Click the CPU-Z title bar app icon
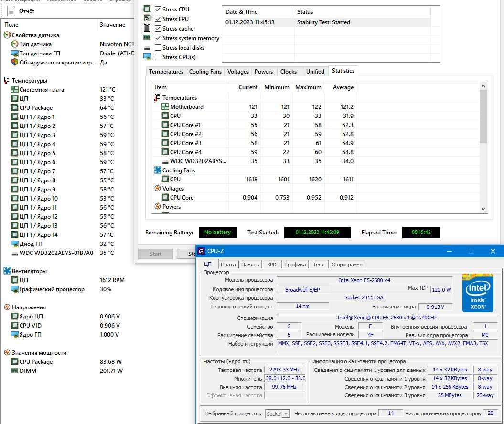The image size is (504, 424). pyautogui.click(x=201, y=251)
